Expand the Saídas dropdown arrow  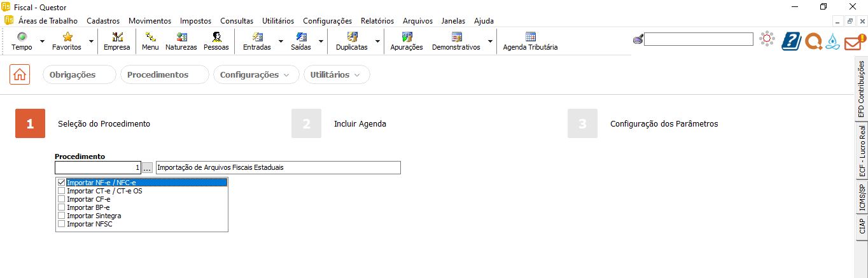pos(321,41)
